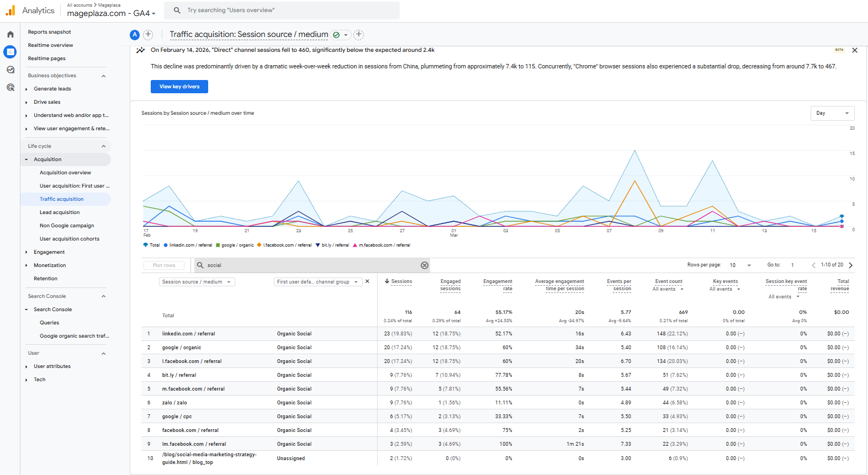Toggle bit.ly / referral legend series
This screenshot has height=475, width=868.
click(335, 245)
